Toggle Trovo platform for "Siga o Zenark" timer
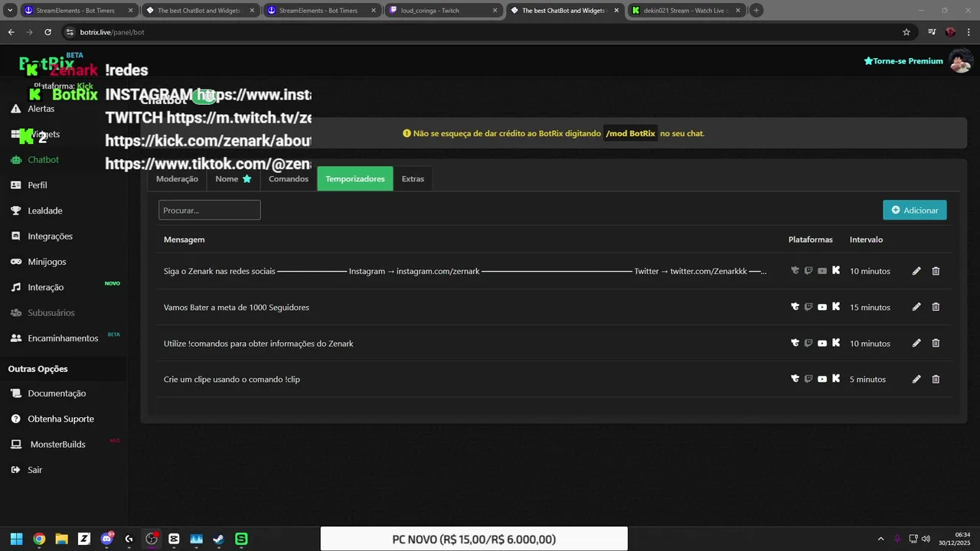 (795, 271)
